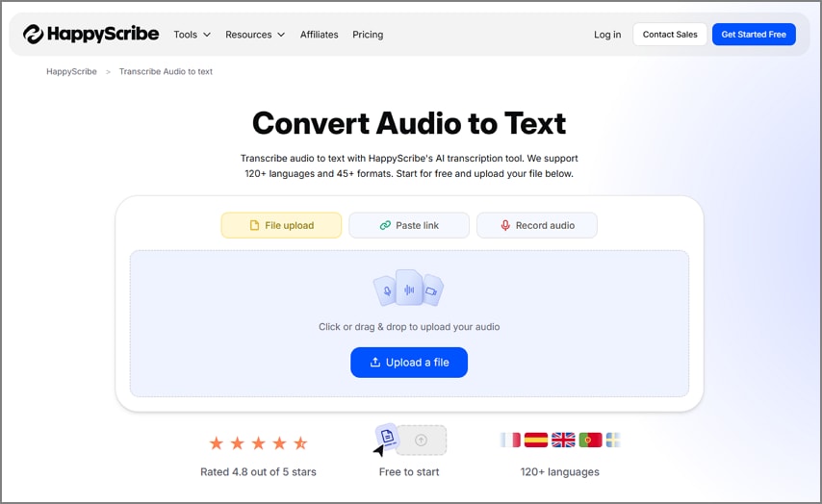Screen dimensions: 822x504
Task: Click the Spanish flag icon
Action: [x=536, y=441]
